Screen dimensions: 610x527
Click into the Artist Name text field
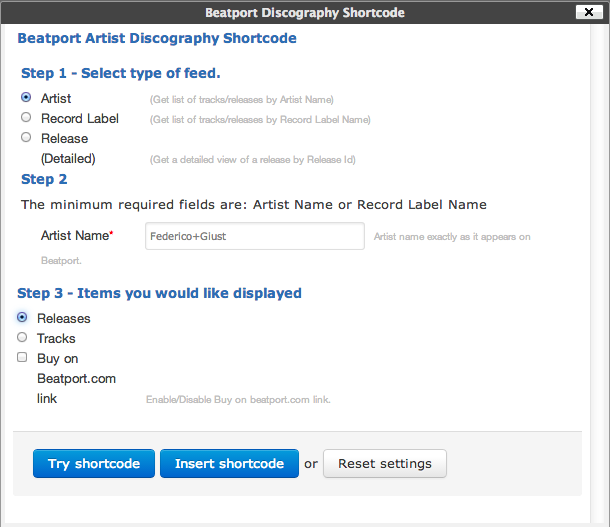254,236
